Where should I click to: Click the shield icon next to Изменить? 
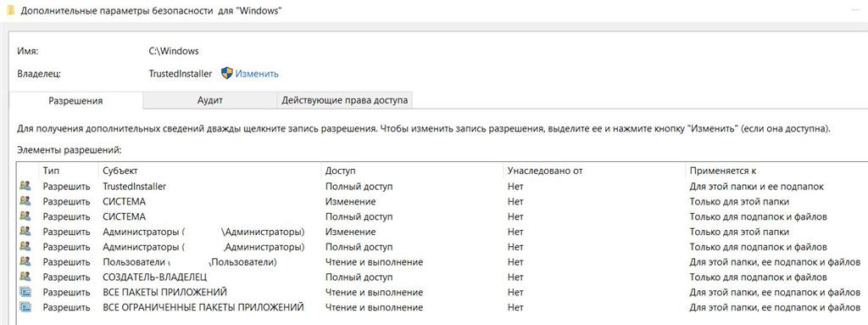227,73
